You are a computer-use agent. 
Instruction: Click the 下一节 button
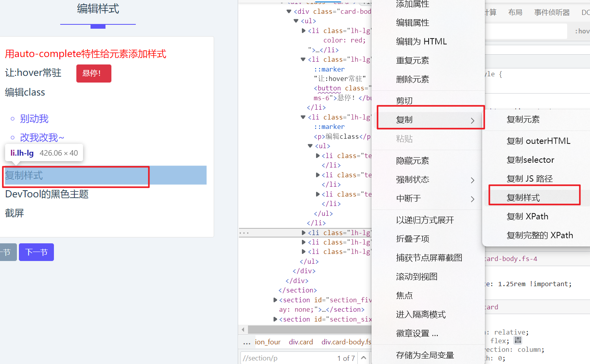36,252
